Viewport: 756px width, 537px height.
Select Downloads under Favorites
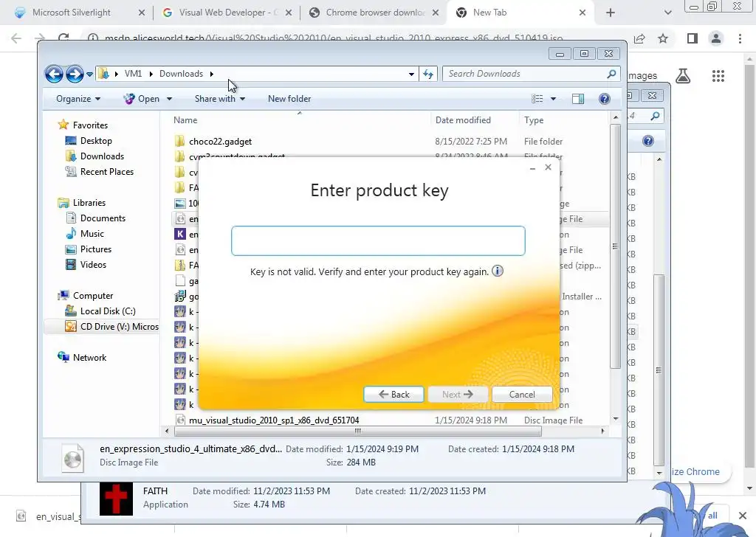[102, 156]
